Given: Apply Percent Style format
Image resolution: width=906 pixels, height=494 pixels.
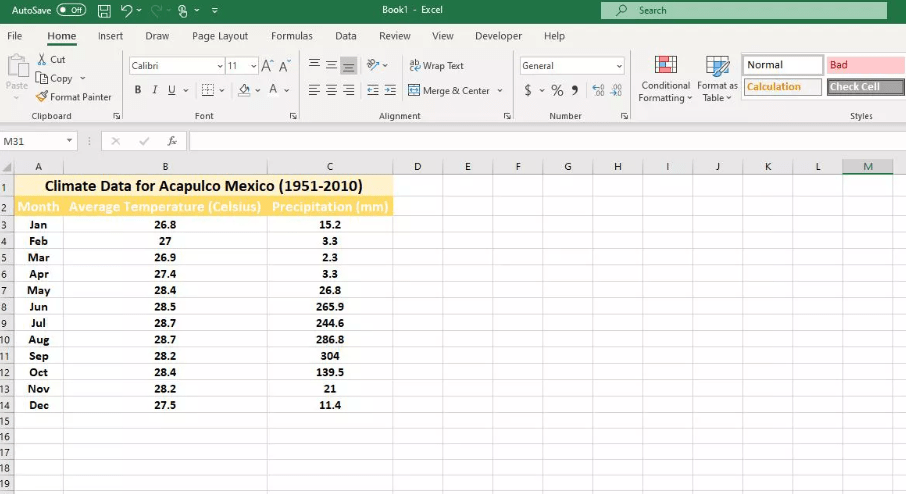Looking at the screenshot, I should pos(557,90).
